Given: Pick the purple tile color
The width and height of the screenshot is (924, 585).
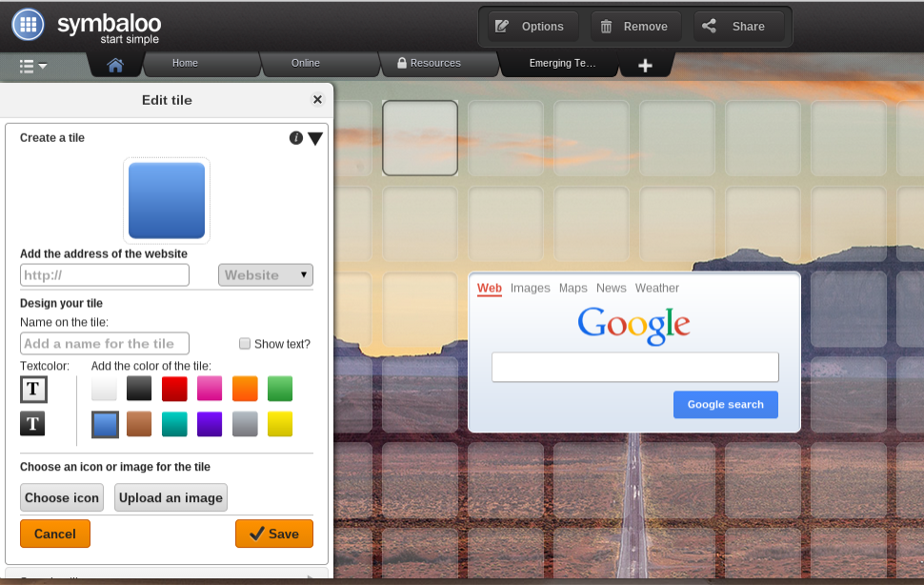Looking at the screenshot, I should coord(210,424).
